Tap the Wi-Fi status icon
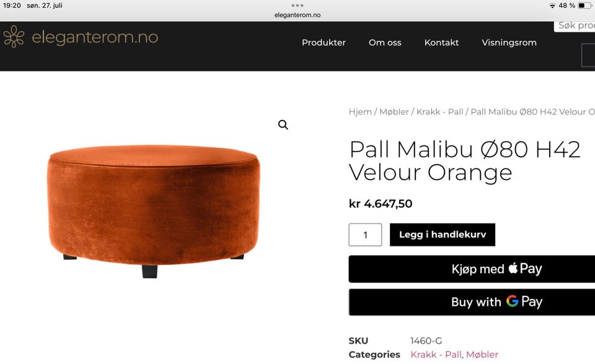Image resolution: width=595 pixels, height=364 pixels. (552, 6)
